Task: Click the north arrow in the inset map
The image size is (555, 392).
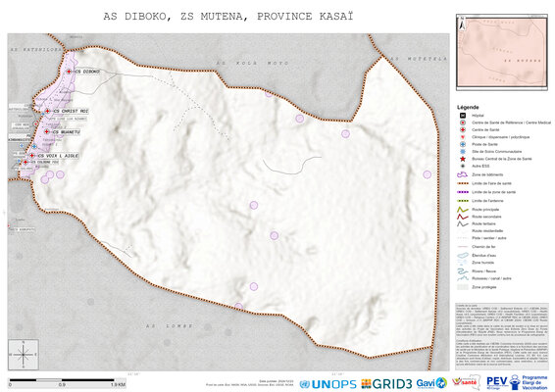Action: tap(462, 24)
